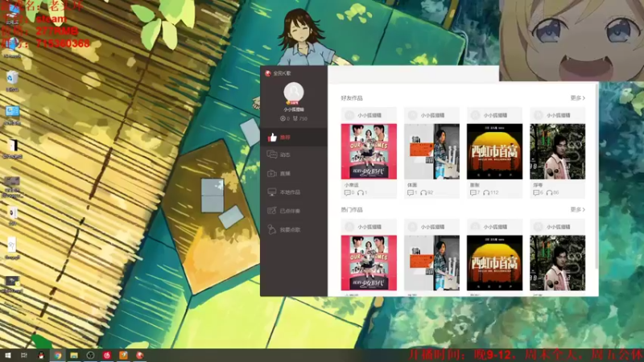Open the Our Times cover in 好友作品
644x362 pixels.
tap(369, 151)
